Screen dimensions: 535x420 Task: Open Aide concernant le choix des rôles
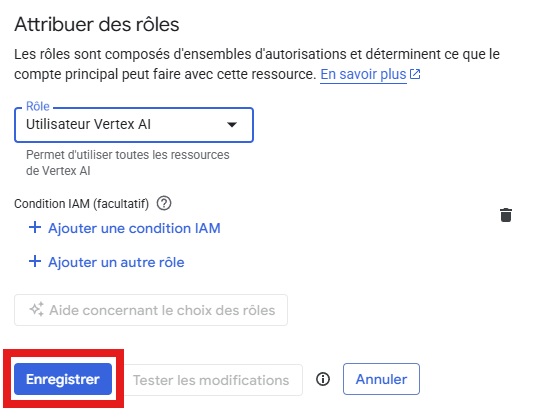click(x=151, y=310)
